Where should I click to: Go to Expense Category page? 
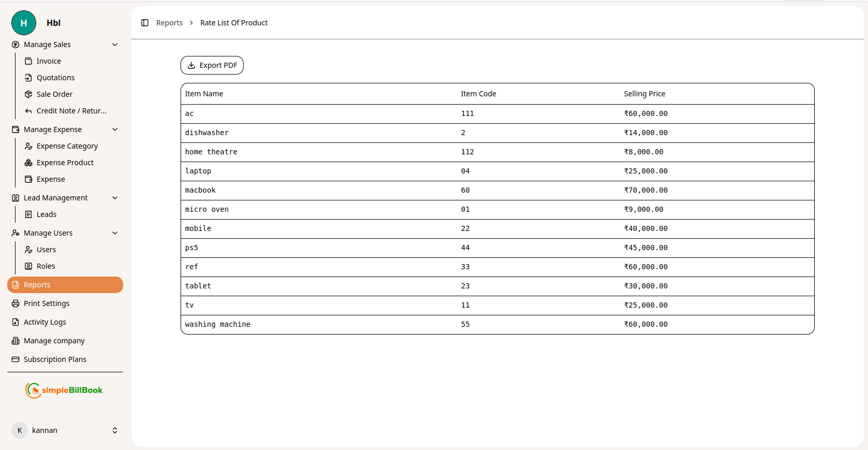[67, 146]
